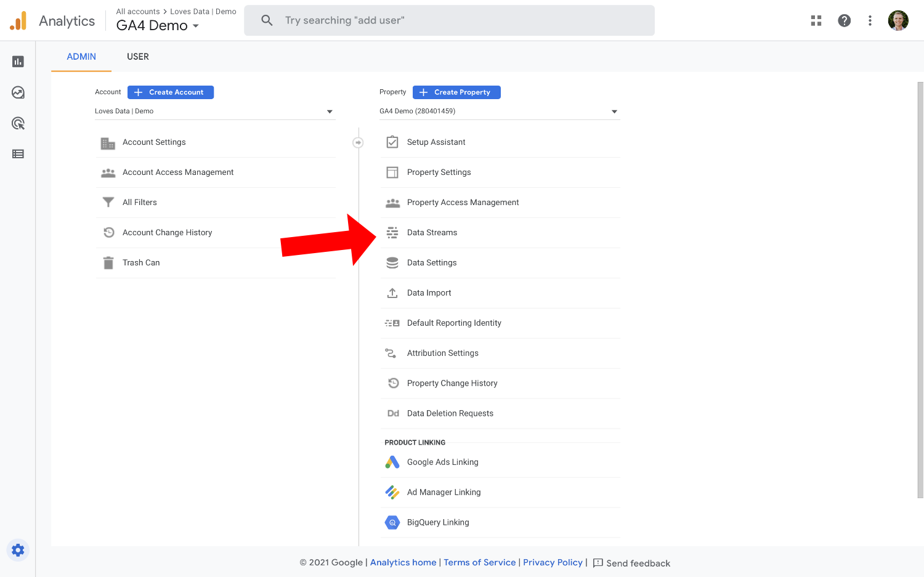This screenshot has width=924, height=577.
Task: Open the three-dot options menu in the header
Action: [870, 20]
